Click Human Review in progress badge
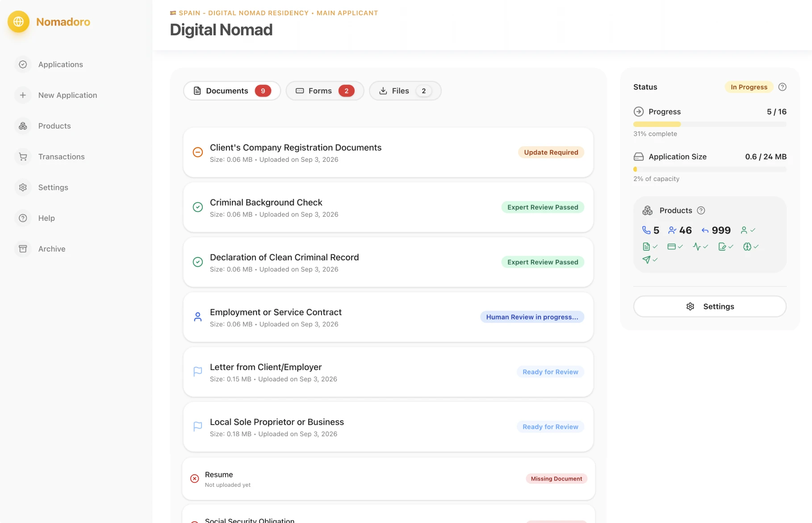The height and width of the screenshot is (523, 812). pyautogui.click(x=532, y=317)
